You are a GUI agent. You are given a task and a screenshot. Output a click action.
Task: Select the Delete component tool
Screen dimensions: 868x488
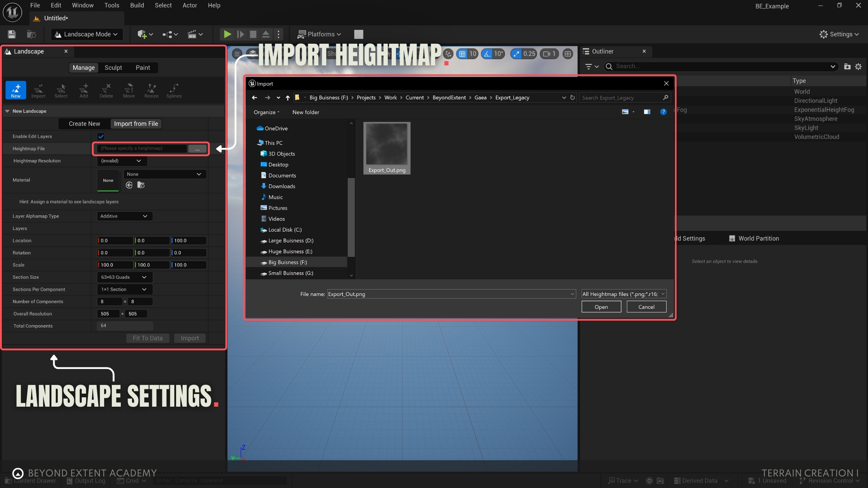coord(106,90)
